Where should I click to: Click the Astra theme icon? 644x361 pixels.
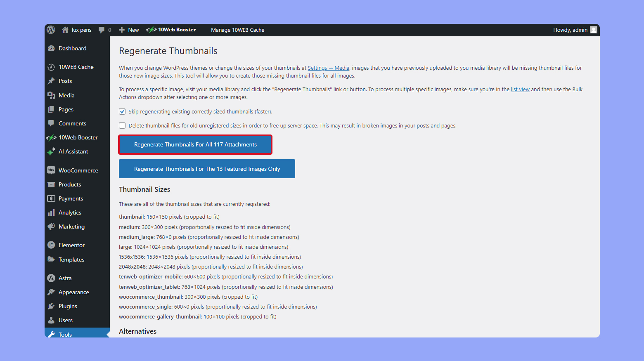coord(51,278)
